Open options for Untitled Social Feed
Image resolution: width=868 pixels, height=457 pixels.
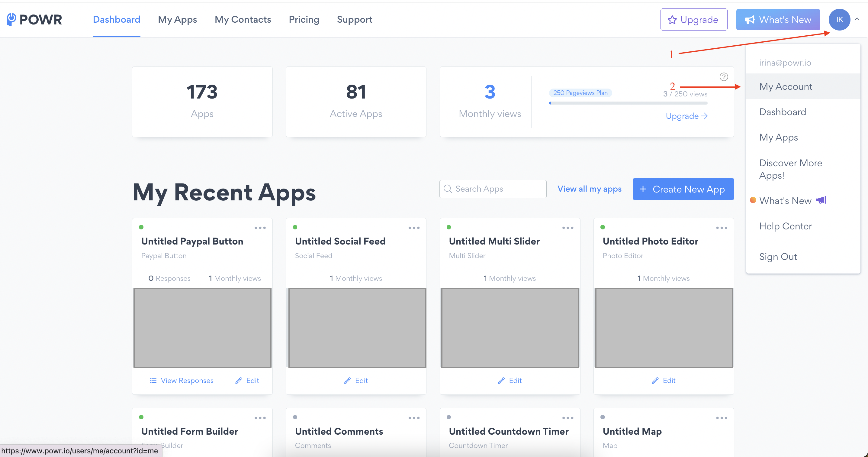click(x=414, y=228)
